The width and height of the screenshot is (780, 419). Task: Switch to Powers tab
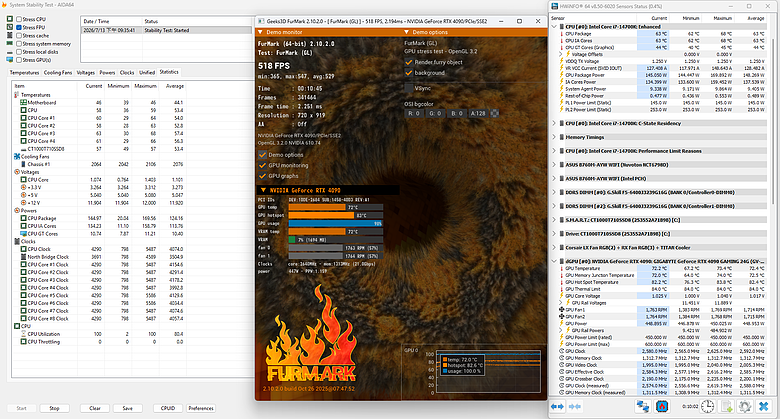pyautogui.click(x=107, y=73)
